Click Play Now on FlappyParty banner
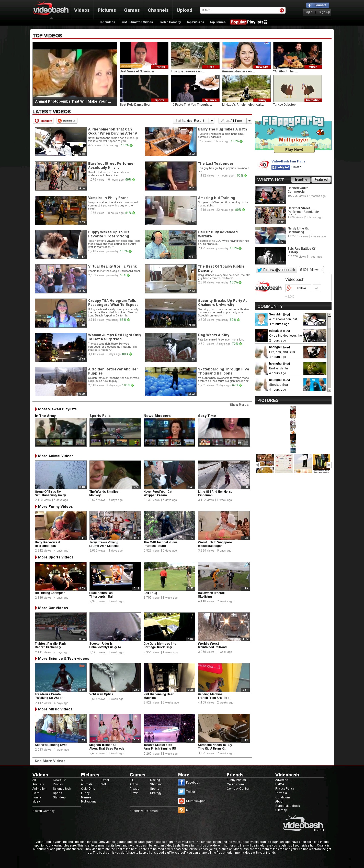This screenshot has height=868, width=364. tap(294, 150)
